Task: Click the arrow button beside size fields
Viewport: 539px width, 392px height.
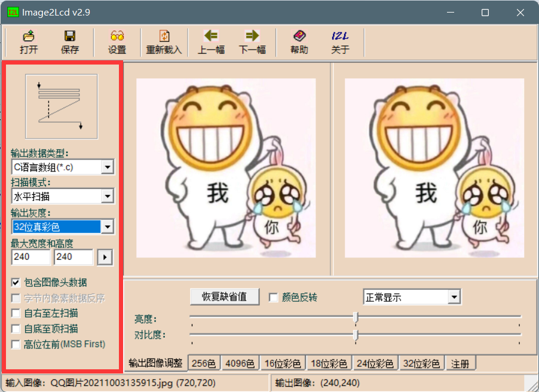Action: pyautogui.click(x=105, y=257)
